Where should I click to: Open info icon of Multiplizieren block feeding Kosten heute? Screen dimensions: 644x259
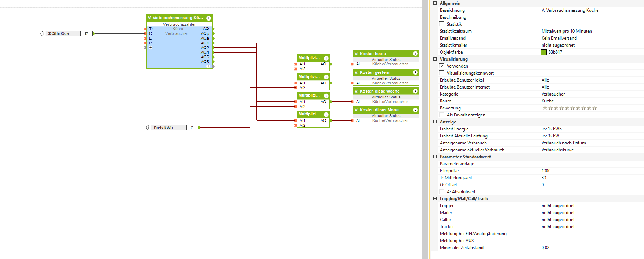(x=326, y=58)
